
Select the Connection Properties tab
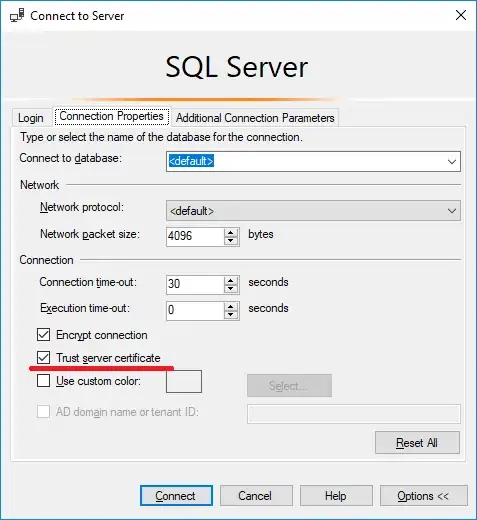coord(112,116)
